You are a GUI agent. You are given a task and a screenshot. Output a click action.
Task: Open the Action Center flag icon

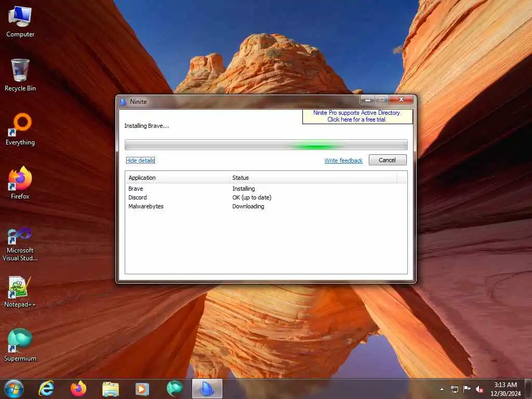(467, 389)
